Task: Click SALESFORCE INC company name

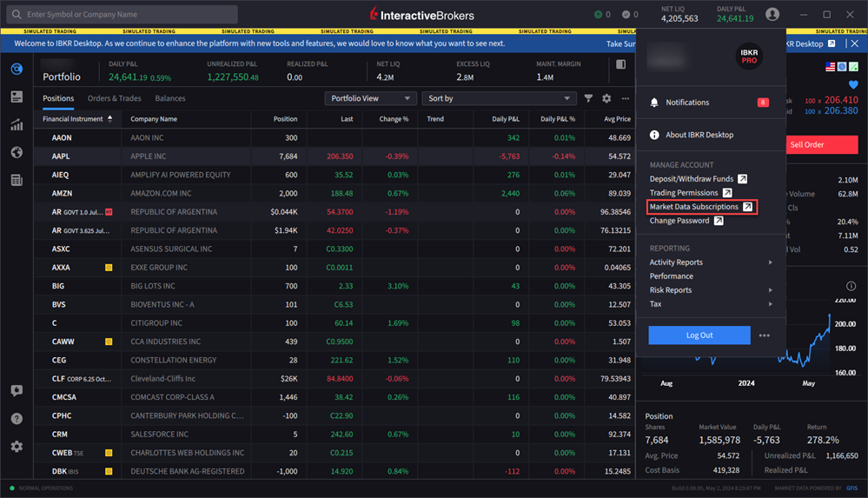Action: point(159,435)
